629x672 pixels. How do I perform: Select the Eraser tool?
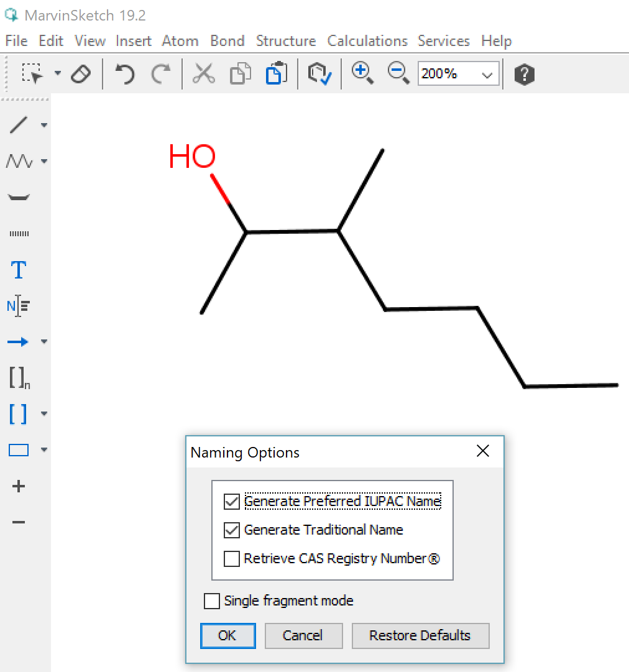[x=81, y=74]
